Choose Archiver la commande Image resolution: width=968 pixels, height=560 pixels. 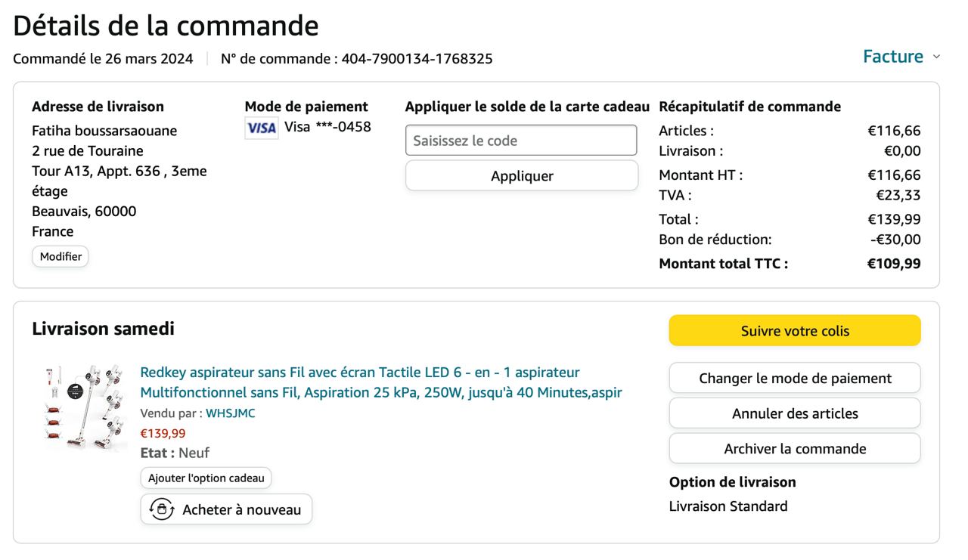point(795,448)
